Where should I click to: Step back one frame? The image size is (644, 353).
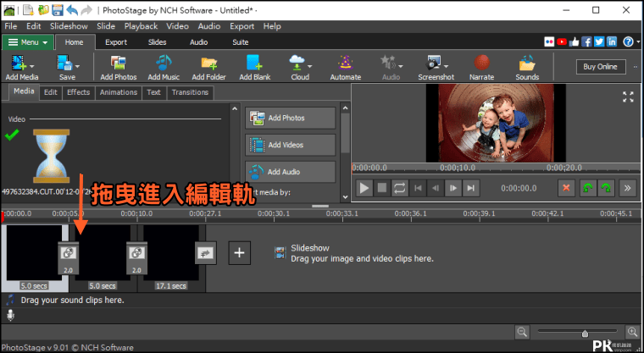click(x=436, y=189)
